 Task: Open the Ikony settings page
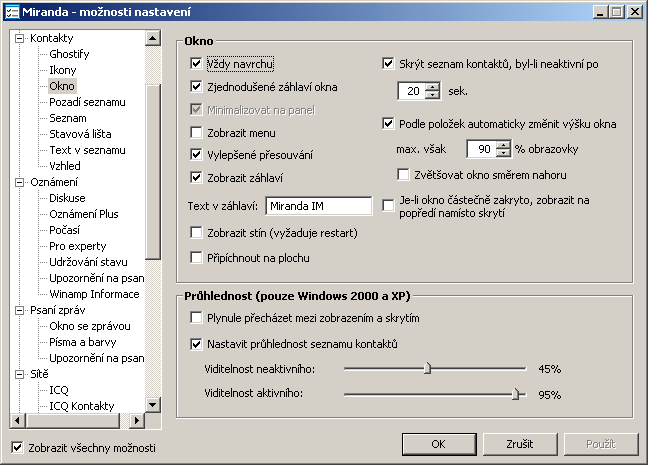[x=62, y=70]
